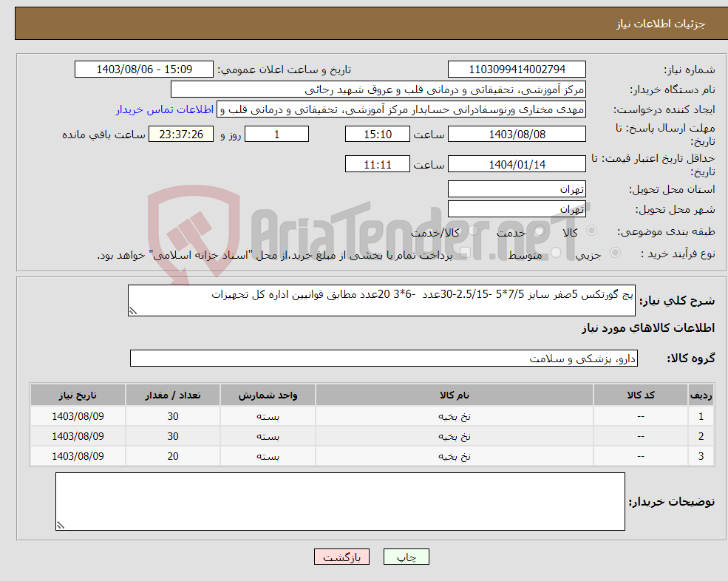This screenshot has width=728, height=581.
Task: Click the remaining days field showing 1
Action: pyautogui.click(x=276, y=135)
